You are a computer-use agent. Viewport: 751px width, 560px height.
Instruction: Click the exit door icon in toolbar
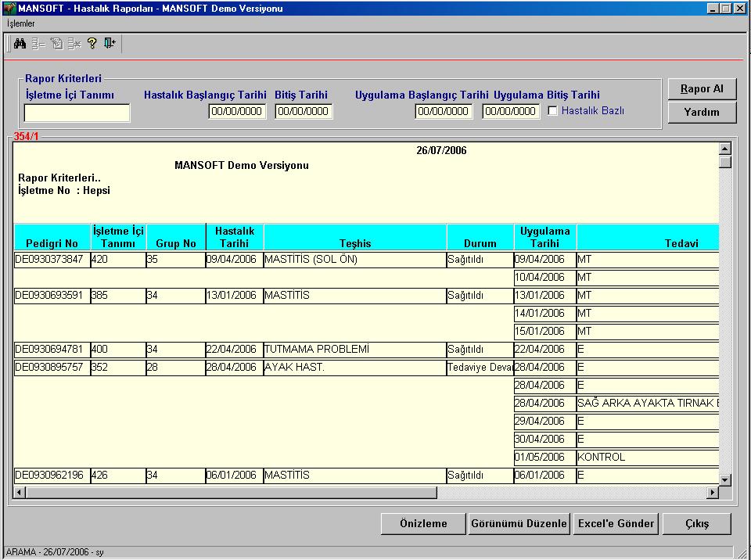110,44
